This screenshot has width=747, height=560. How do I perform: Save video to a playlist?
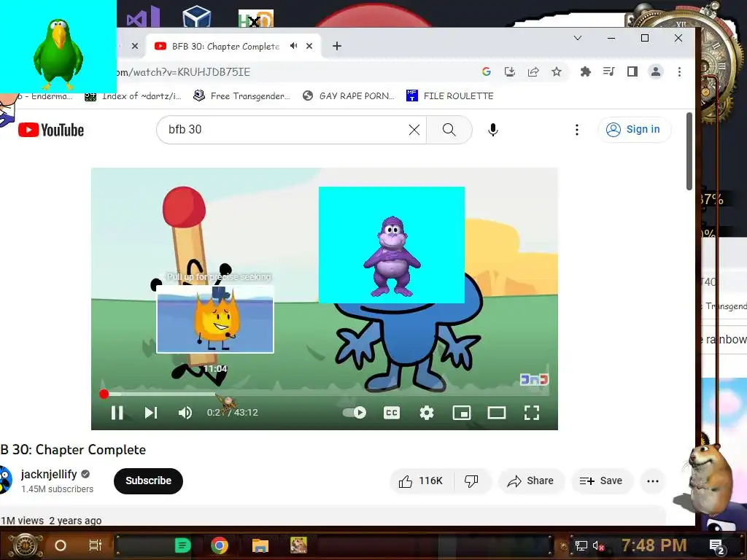(x=601, y=481)
